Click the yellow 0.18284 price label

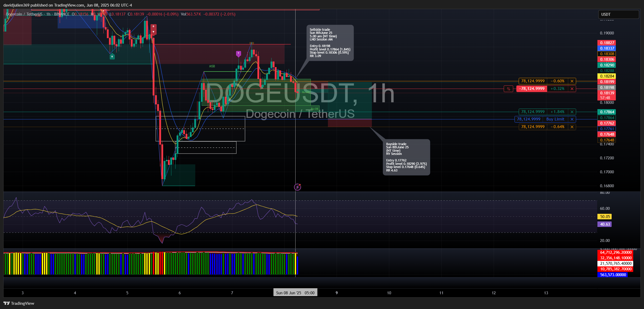click(607, 76)
